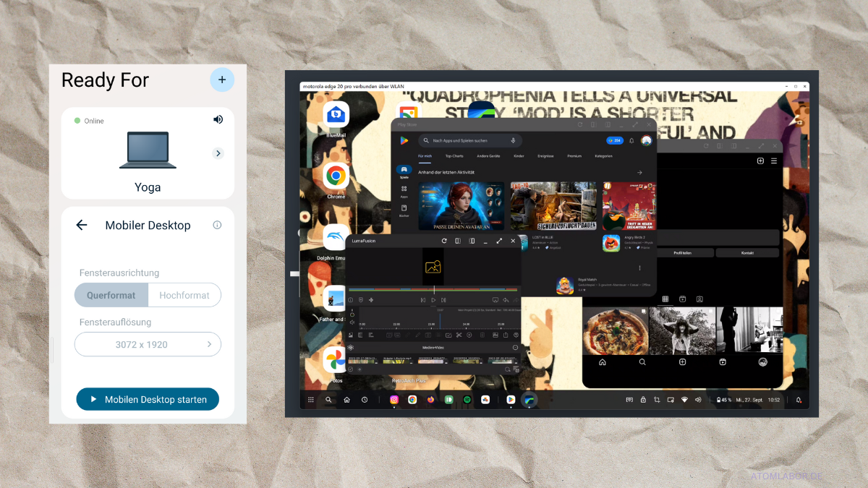The height and width of the screenshot is (488, 868).
Task: Switch to Premium tab
Action: 574,156
